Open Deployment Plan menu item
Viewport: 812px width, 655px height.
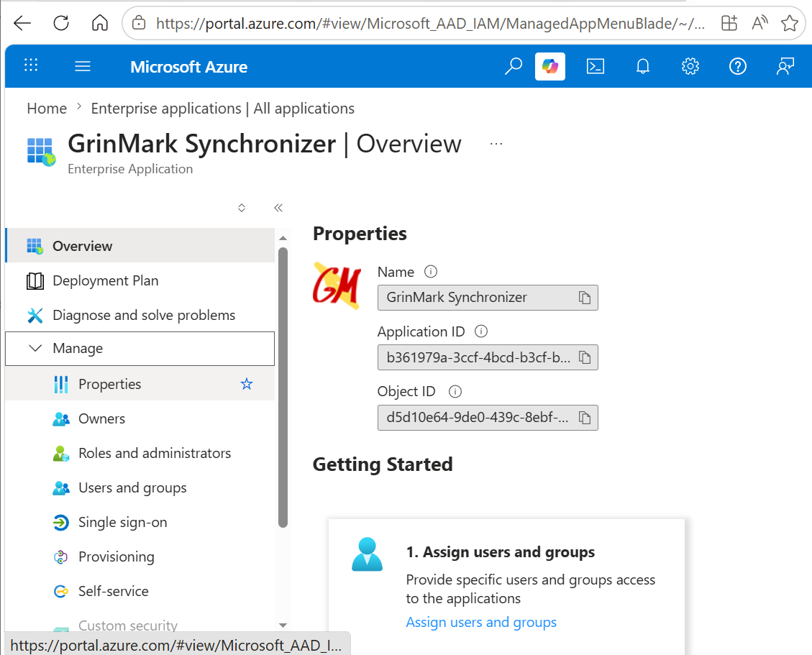140,280
